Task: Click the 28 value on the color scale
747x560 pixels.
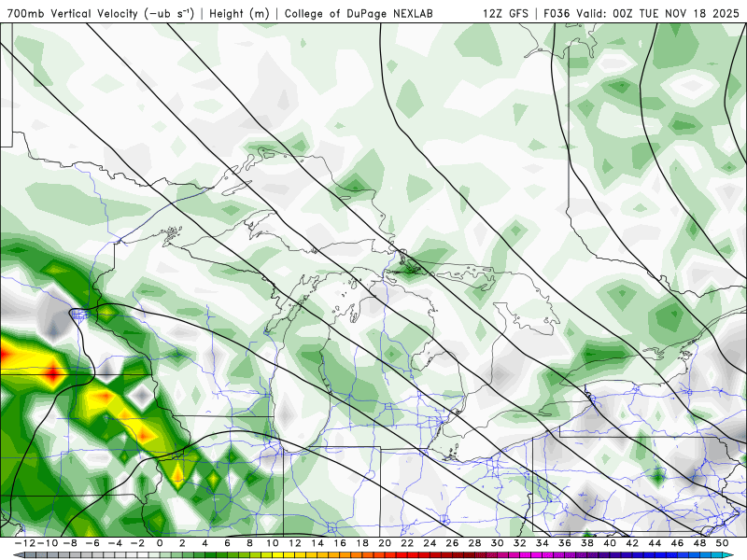Action: [474, 543]
